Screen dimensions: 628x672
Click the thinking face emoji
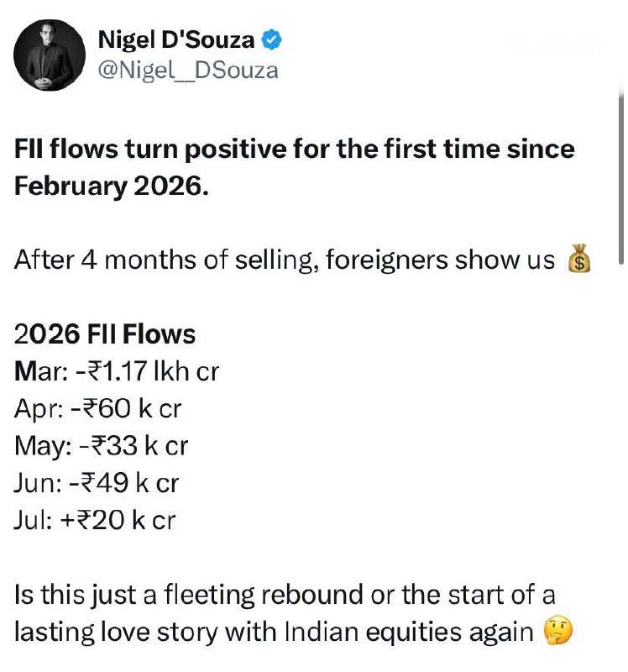point(557,631)
